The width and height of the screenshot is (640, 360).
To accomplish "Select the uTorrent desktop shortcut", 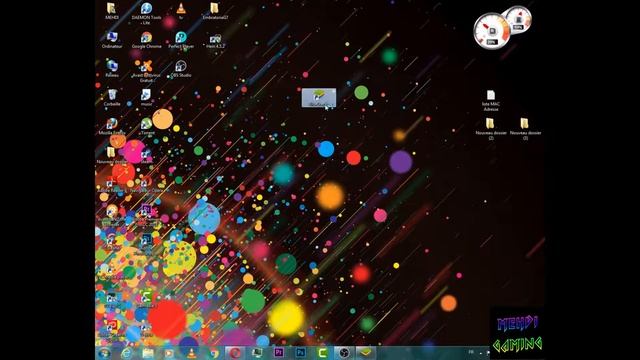I will pyautogui.click(x=146, y=126).
